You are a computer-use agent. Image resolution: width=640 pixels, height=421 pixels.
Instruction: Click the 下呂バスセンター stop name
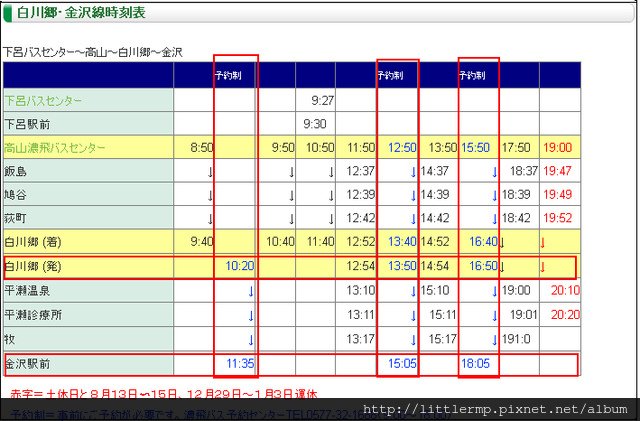point(43,100)
